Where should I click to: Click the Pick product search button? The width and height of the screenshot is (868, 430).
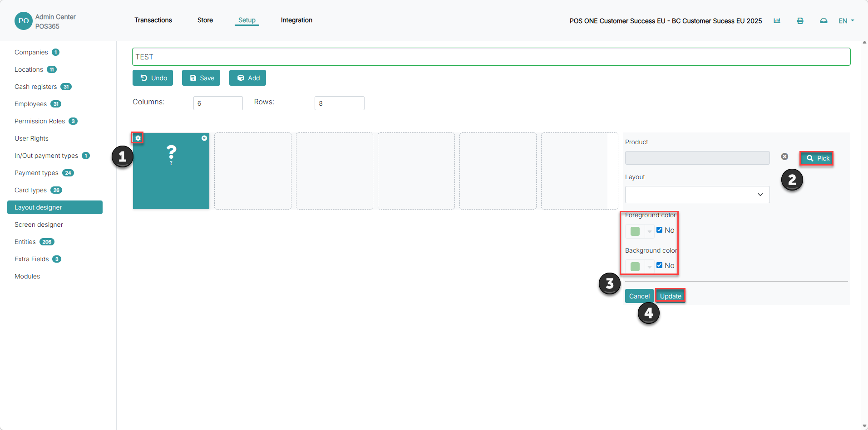pos(816,158)
